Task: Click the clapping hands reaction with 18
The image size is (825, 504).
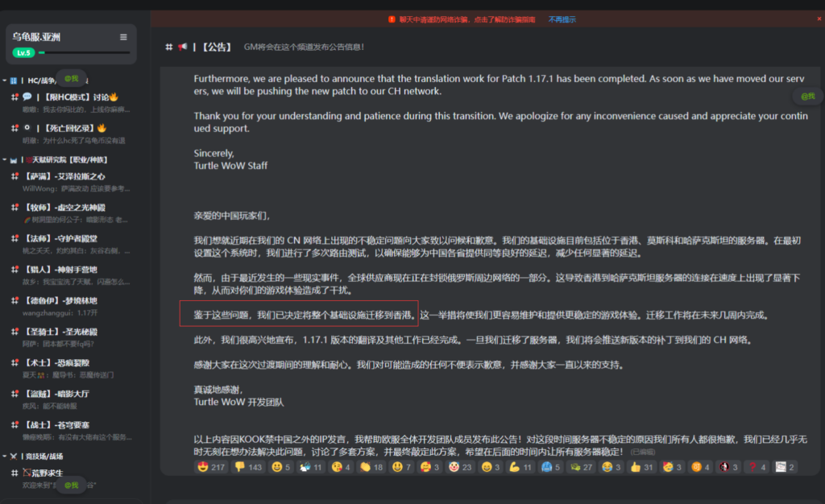Action: 371,467
